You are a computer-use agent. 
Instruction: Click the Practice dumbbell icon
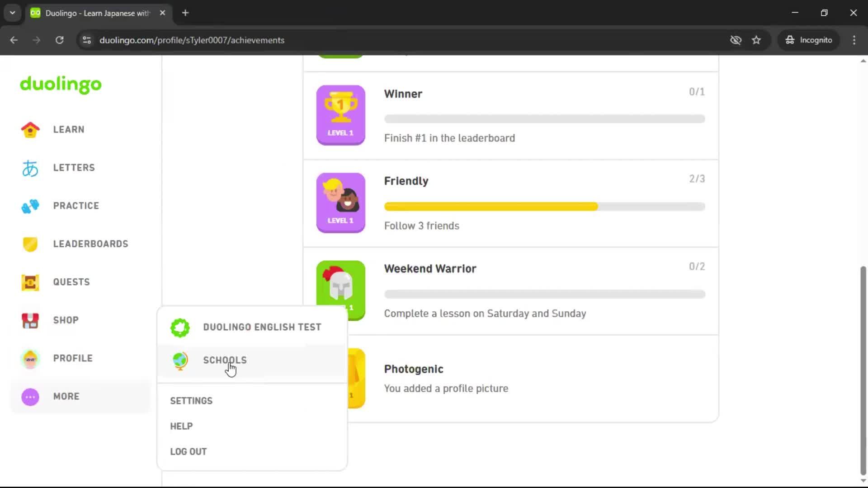pyautogui.click(x=30, y=206)
